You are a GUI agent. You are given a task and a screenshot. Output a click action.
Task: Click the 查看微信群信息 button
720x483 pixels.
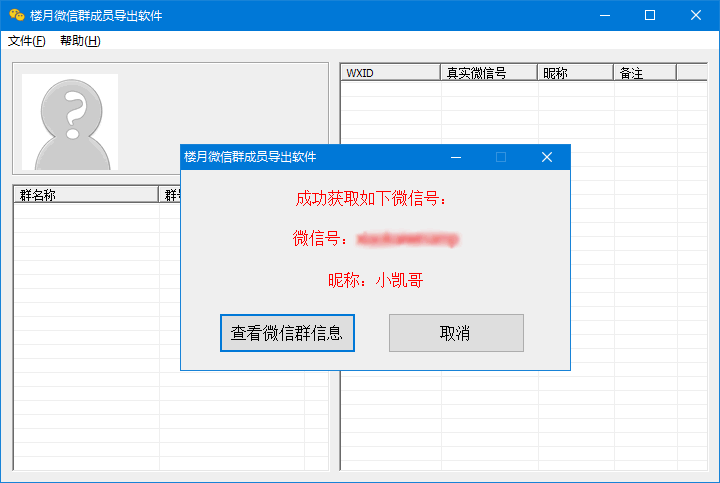pos(287,333)
